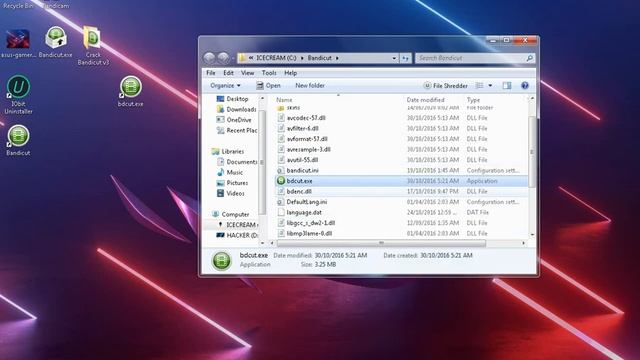The image size is (640, 360).
Task: Toggle the preview pane icon
Action: tap(507, 86)
